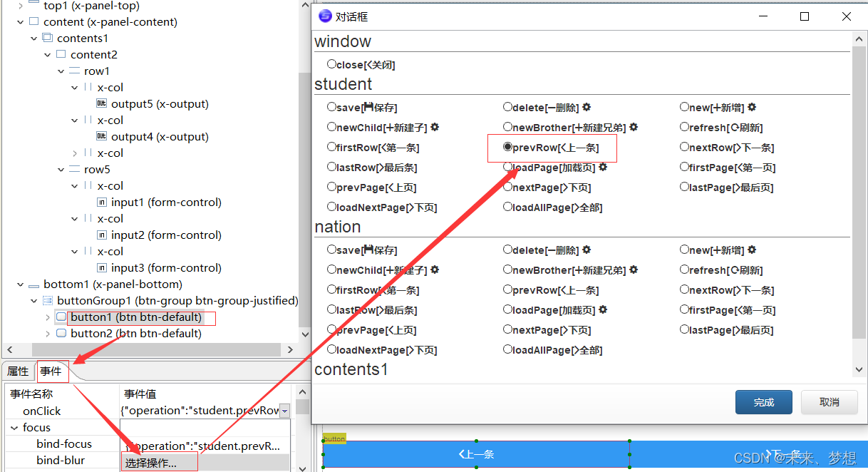
Task: Select student refresh[刷新] radio option
Action: (x=684, y=127)
